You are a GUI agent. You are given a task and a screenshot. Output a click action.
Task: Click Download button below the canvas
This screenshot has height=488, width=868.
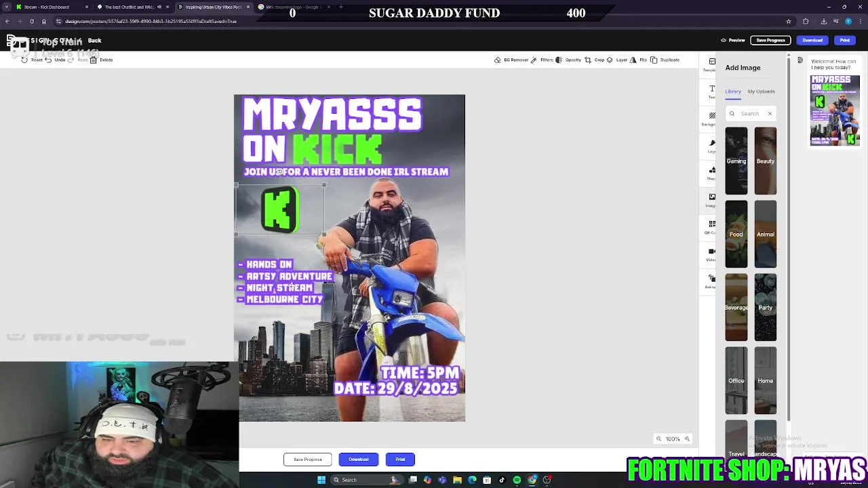coord(359,460)
